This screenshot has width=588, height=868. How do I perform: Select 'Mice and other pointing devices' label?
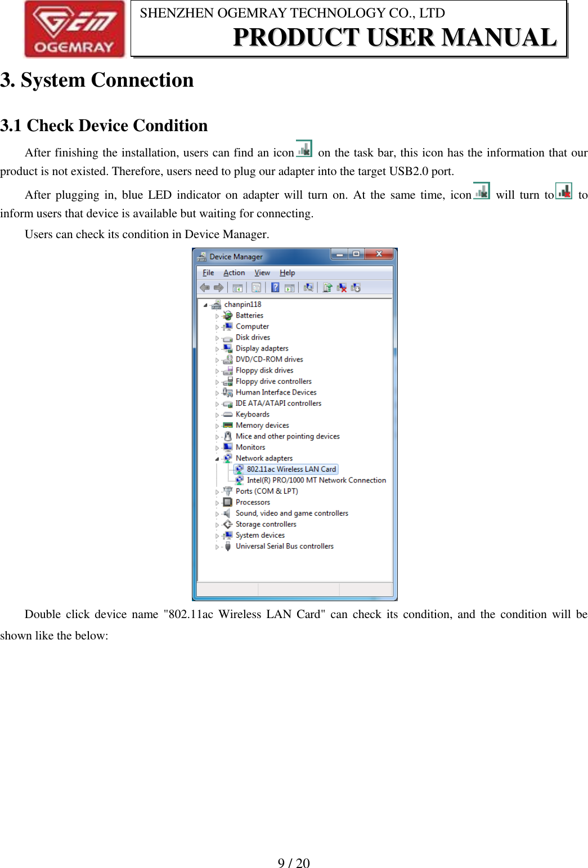(x=288, y=436)
